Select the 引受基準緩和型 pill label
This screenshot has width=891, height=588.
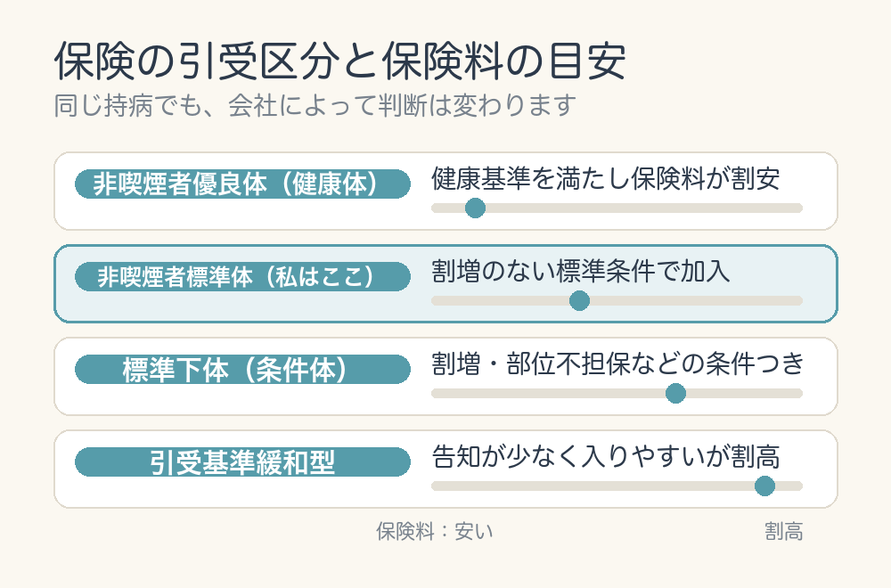(242, 461)
